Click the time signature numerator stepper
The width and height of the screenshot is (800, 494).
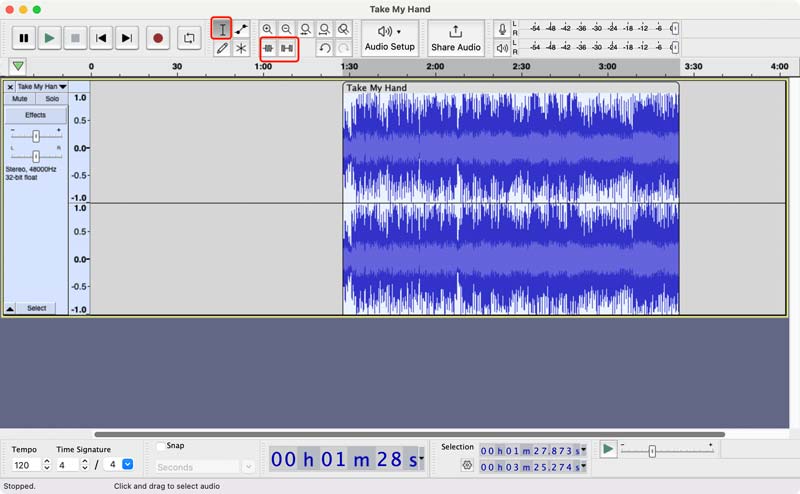85,465
